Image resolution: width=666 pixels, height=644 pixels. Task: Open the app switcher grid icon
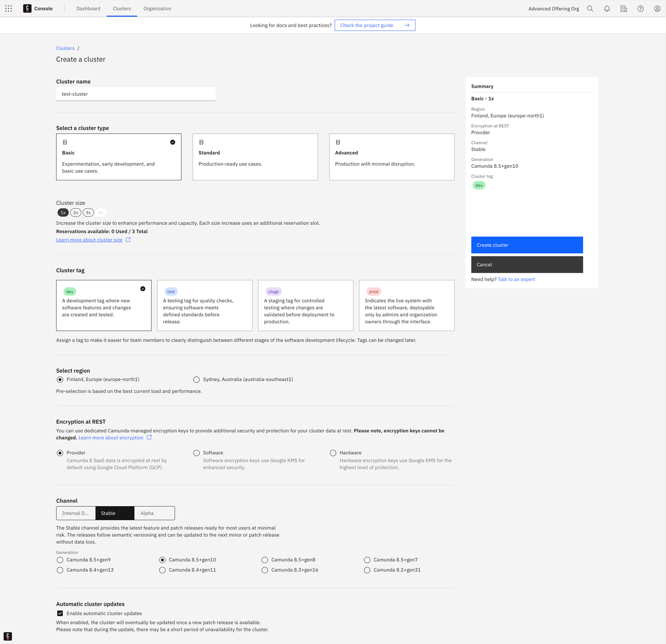pyautogui.click(x=8, y=8)
